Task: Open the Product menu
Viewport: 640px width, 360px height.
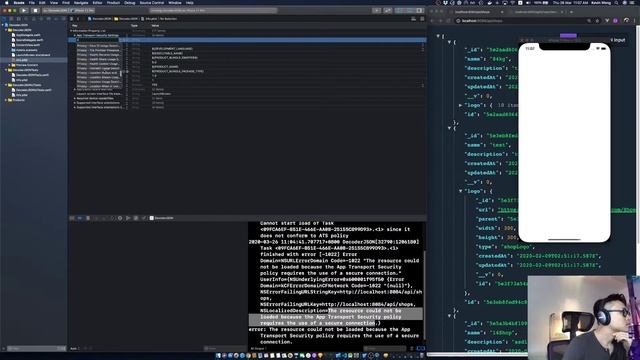Action: tap(113, 2)
